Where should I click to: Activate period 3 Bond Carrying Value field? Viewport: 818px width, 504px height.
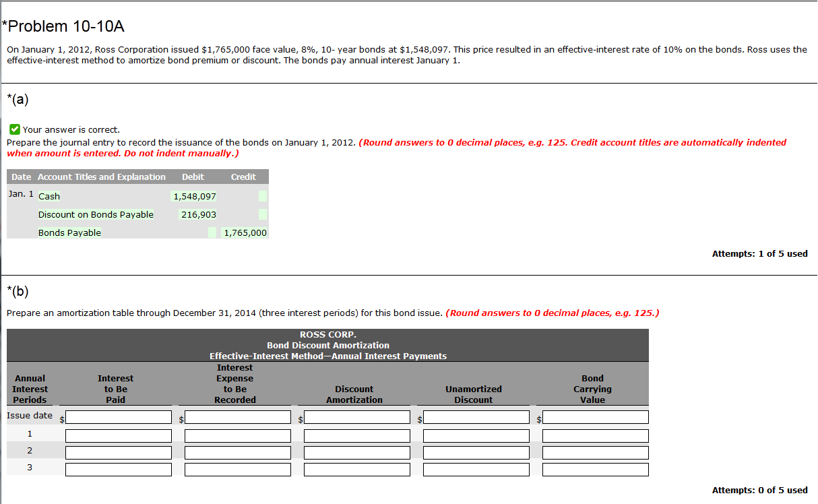click(x=596, y=470)
